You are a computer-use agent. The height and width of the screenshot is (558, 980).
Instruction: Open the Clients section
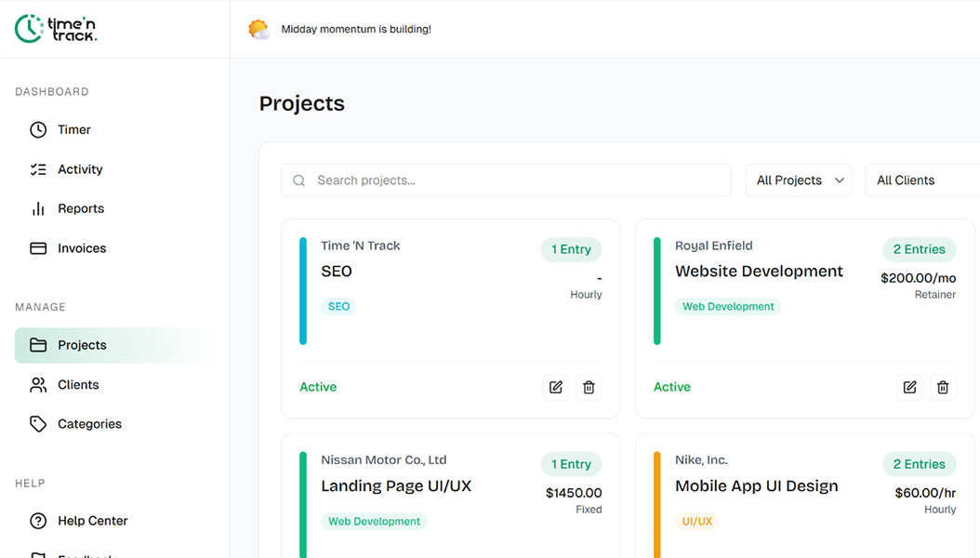click(78, 385)
